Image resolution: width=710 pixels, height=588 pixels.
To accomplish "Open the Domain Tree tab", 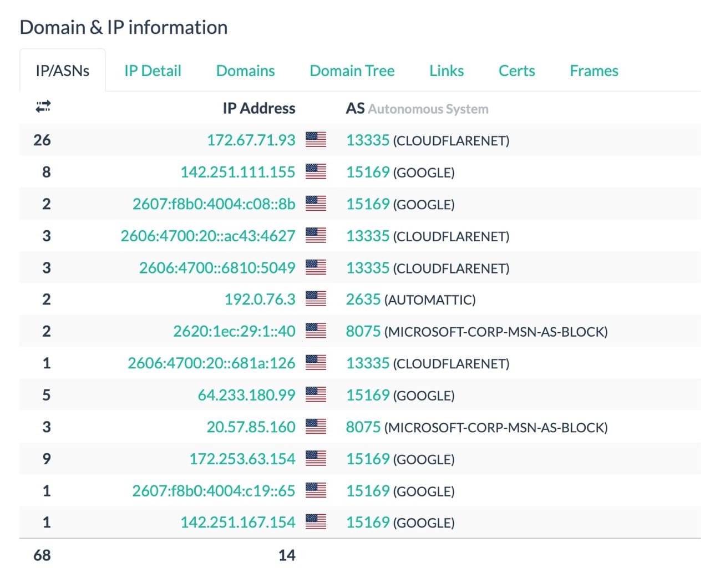I will [x=352, y=70].
